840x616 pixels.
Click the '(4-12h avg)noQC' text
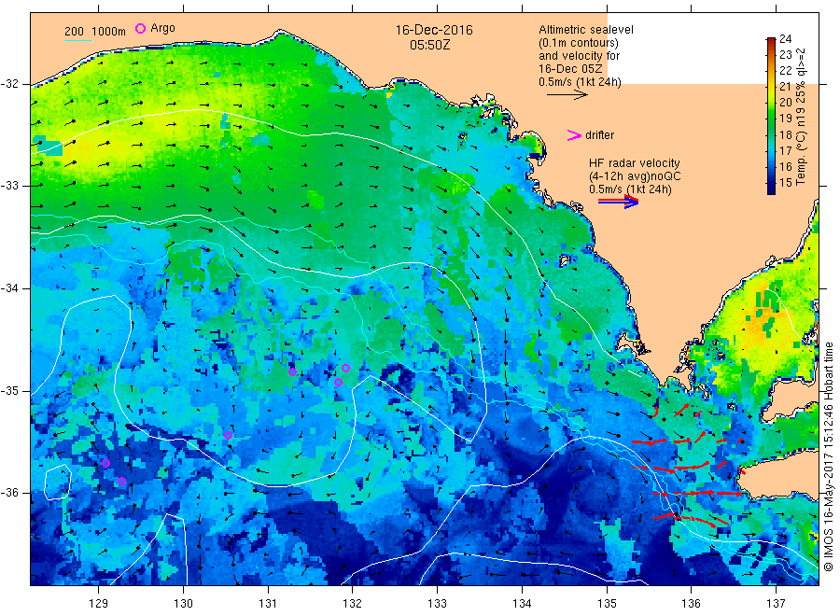pyautogui.click(x=635, y=176)
